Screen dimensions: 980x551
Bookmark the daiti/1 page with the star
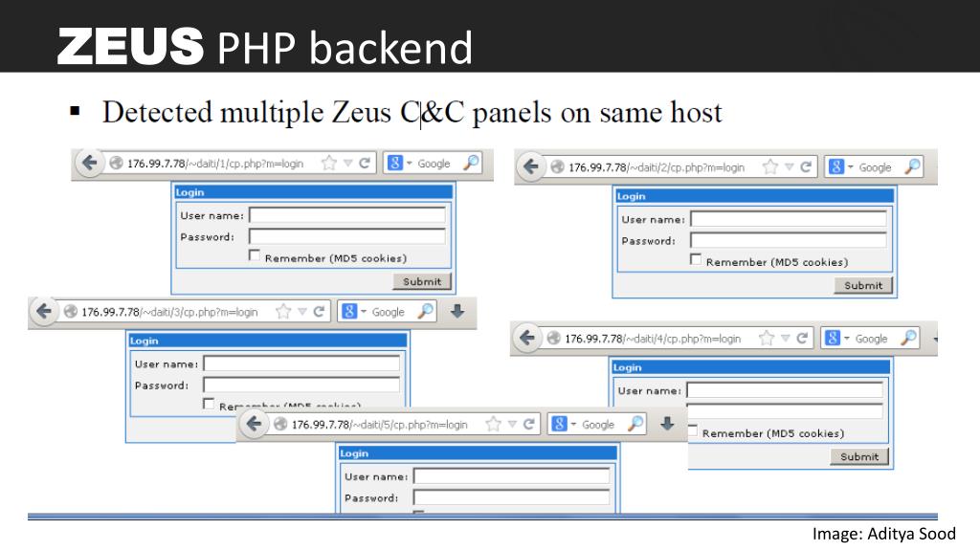coord(329,164)
